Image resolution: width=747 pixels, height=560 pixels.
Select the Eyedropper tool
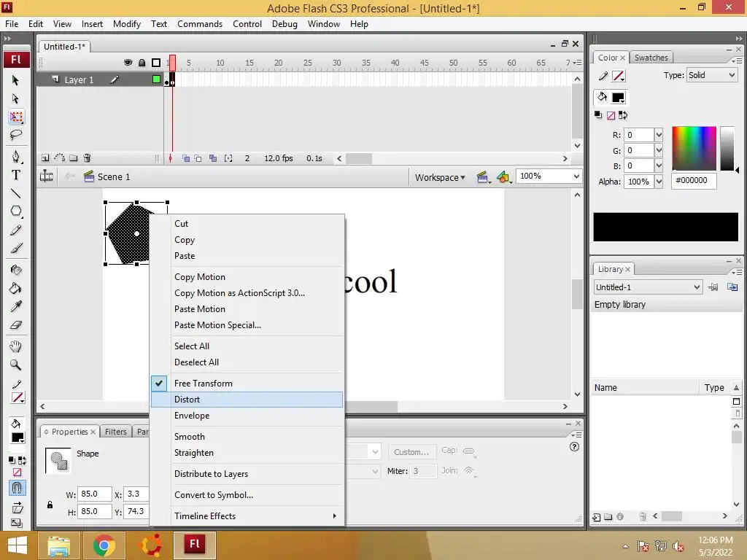point(16,307)
